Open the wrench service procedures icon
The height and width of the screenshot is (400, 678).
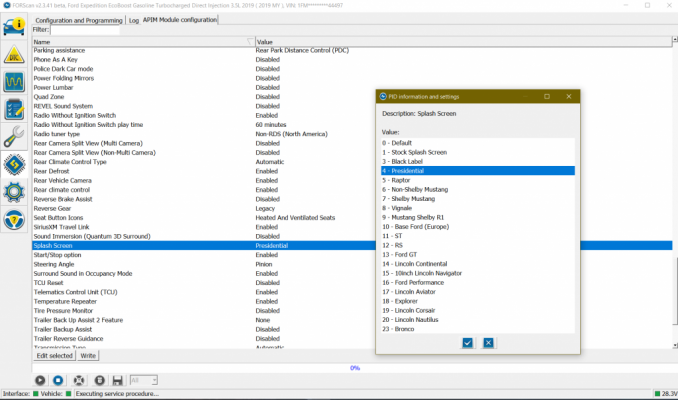[14, 136]
